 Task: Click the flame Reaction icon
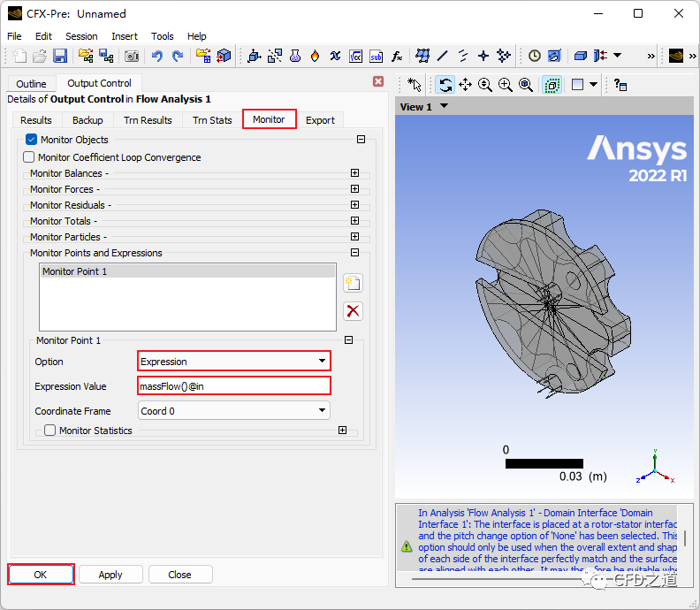(x=316, y=56)
